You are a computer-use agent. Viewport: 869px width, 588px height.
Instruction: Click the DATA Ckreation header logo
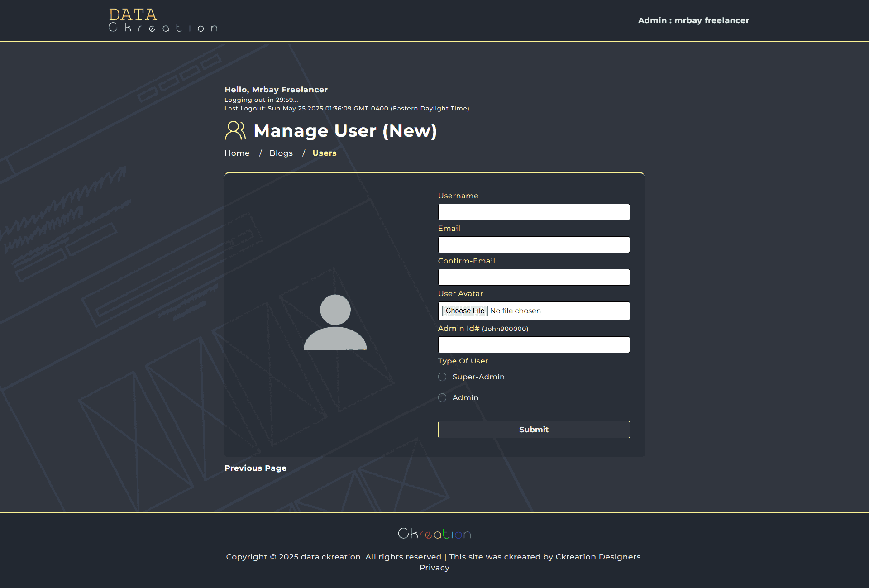click(163, 20)
